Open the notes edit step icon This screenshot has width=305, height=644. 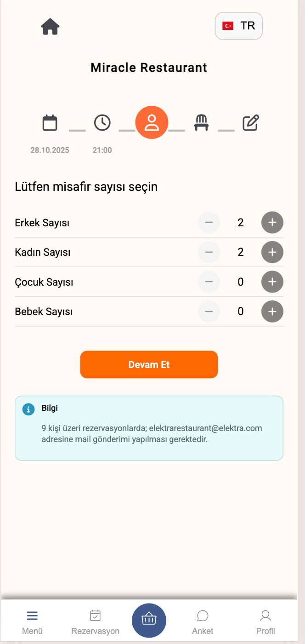click(250, 122)
